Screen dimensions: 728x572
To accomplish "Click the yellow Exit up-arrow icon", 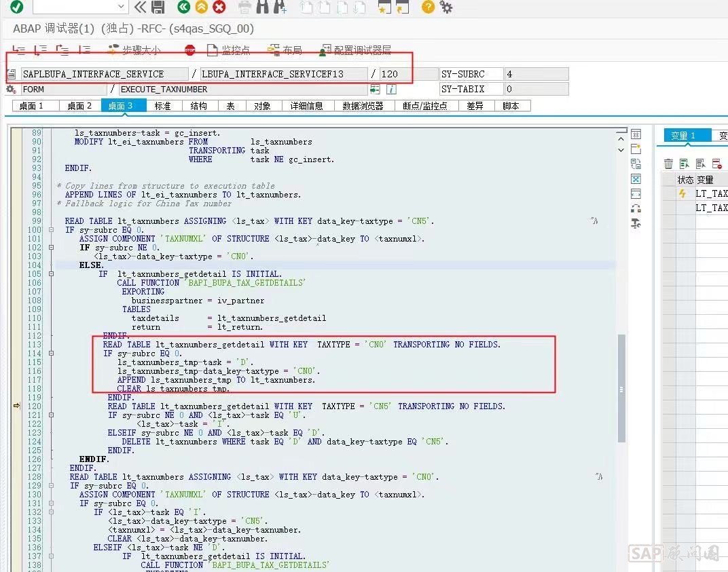I will 202,7.
